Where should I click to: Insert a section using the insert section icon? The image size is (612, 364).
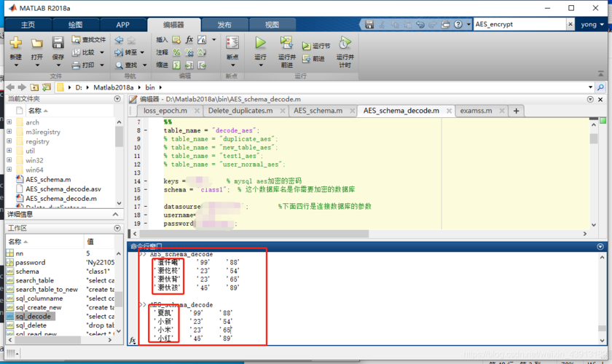176,40
